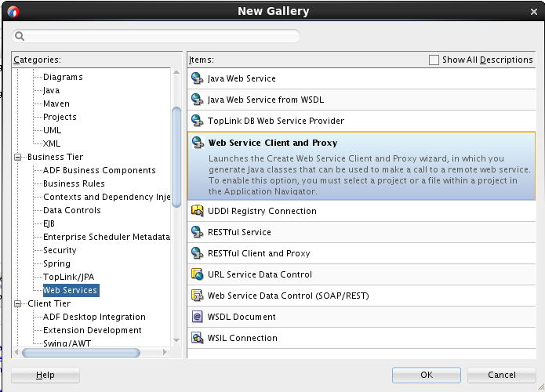Image resolution: width=545 pixels, height=392 pixels.
Task: Open the Help button
Action: point(45,375)
